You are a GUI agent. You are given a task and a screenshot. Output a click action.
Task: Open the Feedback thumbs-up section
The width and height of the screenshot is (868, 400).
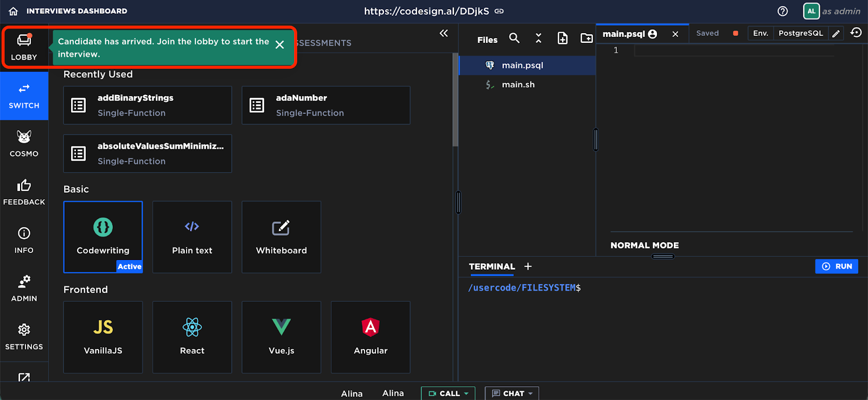coord(24,192)
